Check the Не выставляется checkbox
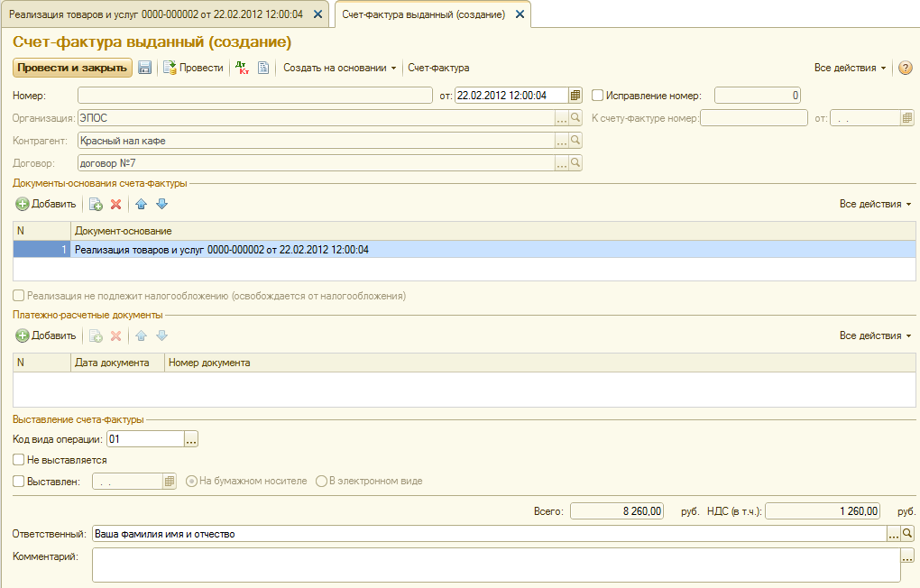The width and height of the screenshot is (920, 588). pyautogui.click(x=19, y=459)
